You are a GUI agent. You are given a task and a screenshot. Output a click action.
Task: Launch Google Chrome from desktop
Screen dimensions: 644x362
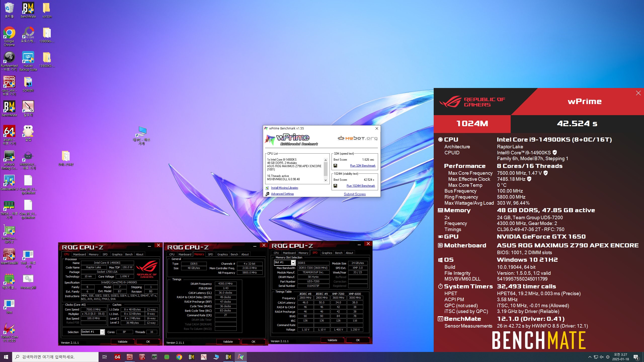point(9,36)
